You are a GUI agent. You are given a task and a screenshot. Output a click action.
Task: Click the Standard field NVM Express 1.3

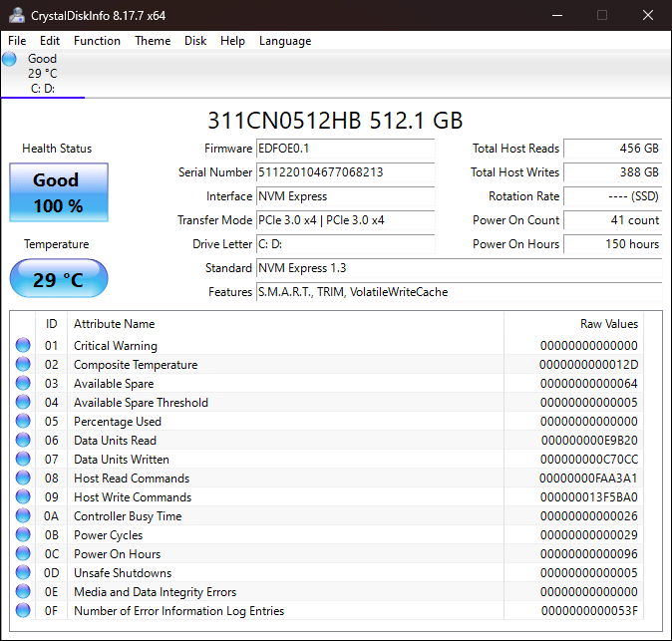point(460,268)
